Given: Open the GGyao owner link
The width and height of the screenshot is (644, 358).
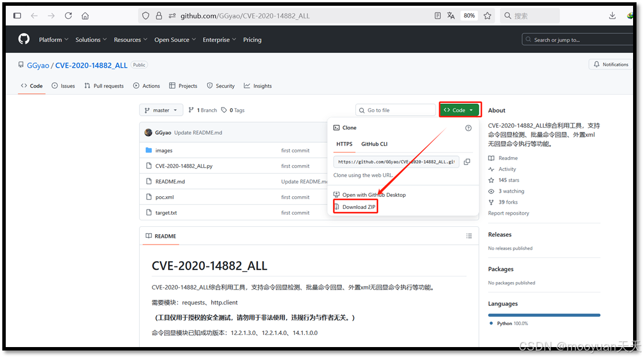Looking at the screenshot, I should tap(38, 65).
